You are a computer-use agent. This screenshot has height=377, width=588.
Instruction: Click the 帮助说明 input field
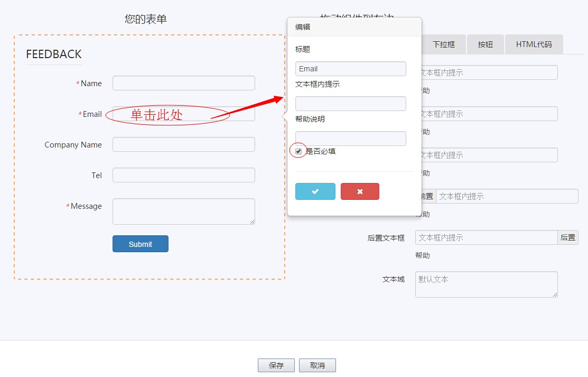[x=350, y=138]
